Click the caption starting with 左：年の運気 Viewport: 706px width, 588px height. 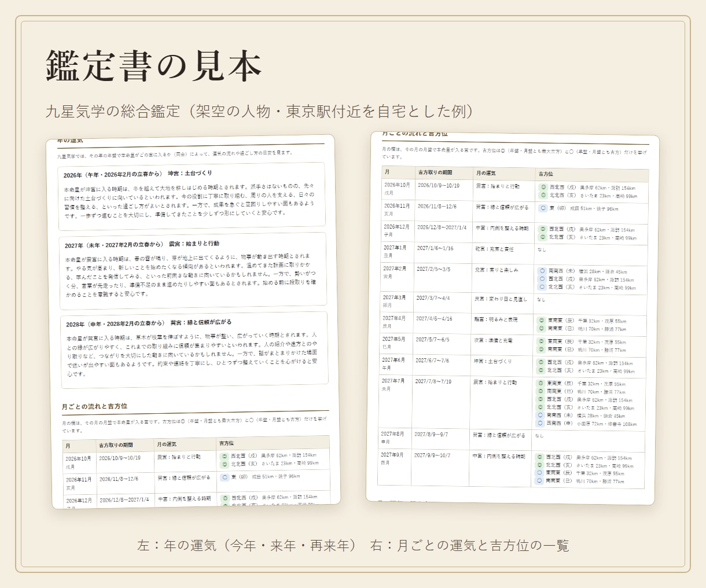[x=352, y=545]
